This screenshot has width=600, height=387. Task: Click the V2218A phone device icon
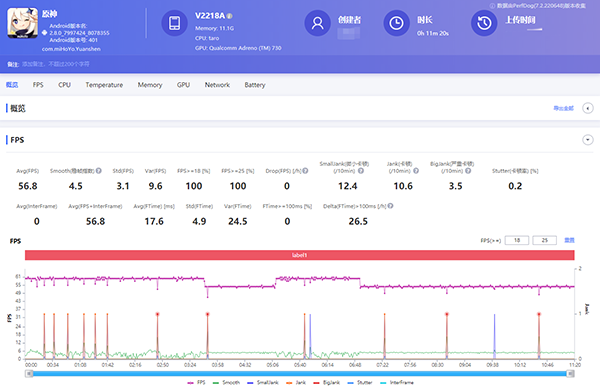click(x=174, y=23)
